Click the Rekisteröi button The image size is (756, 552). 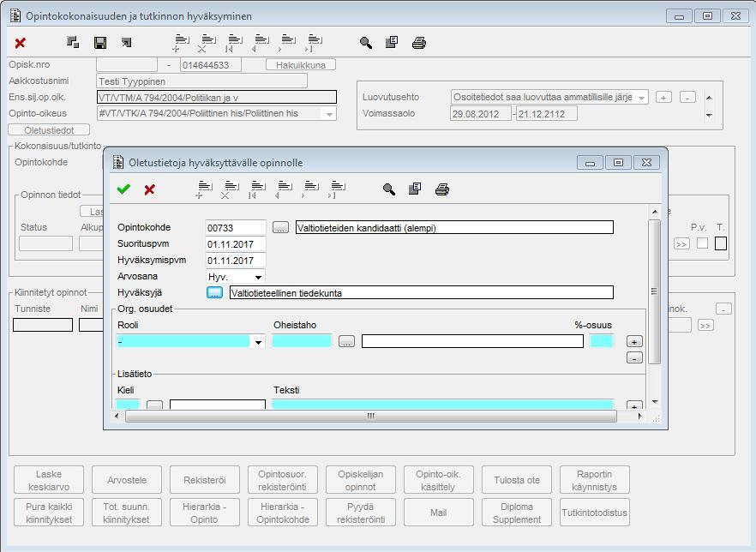[204, 480]
